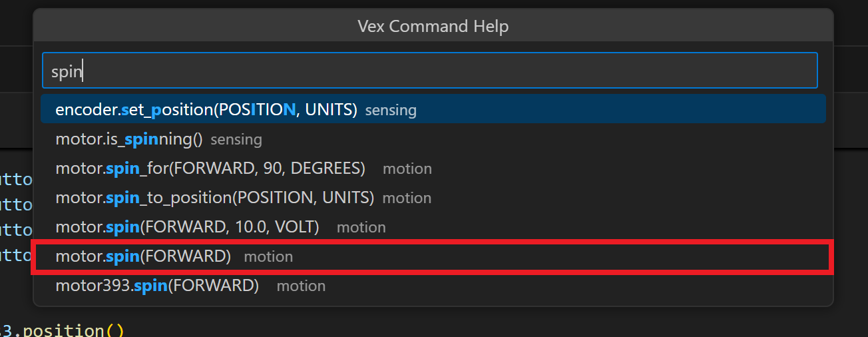Image resolution: width=868 pixels, height=337 pixels.
Task: Select motor.spin(FORWARD, 10.0, VOLT) entry
Action: point(187,227)
